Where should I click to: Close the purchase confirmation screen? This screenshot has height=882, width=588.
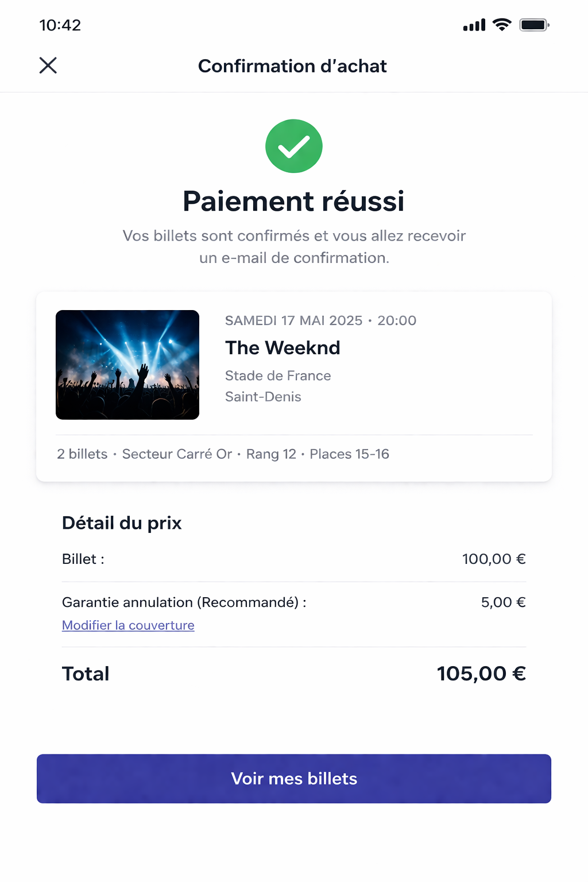(x=48, y=65)
